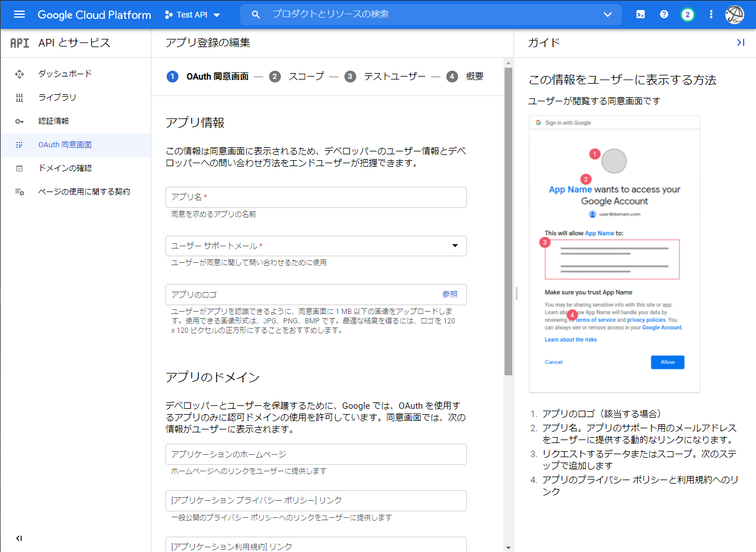Go to ダッシュボード menu item
Image resolution: width=756 pixels, height=552 pixels.
[x=75, y=74]
